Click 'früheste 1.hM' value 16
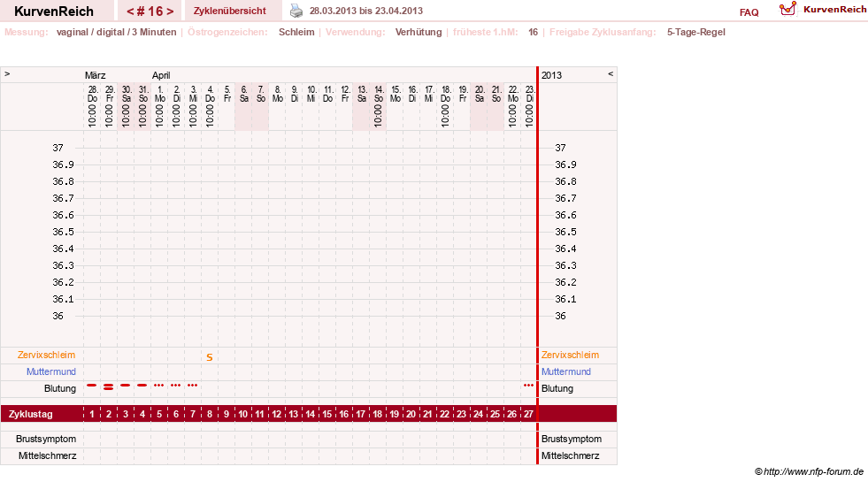Screen dimensions: 868x482 click(533, 32)
